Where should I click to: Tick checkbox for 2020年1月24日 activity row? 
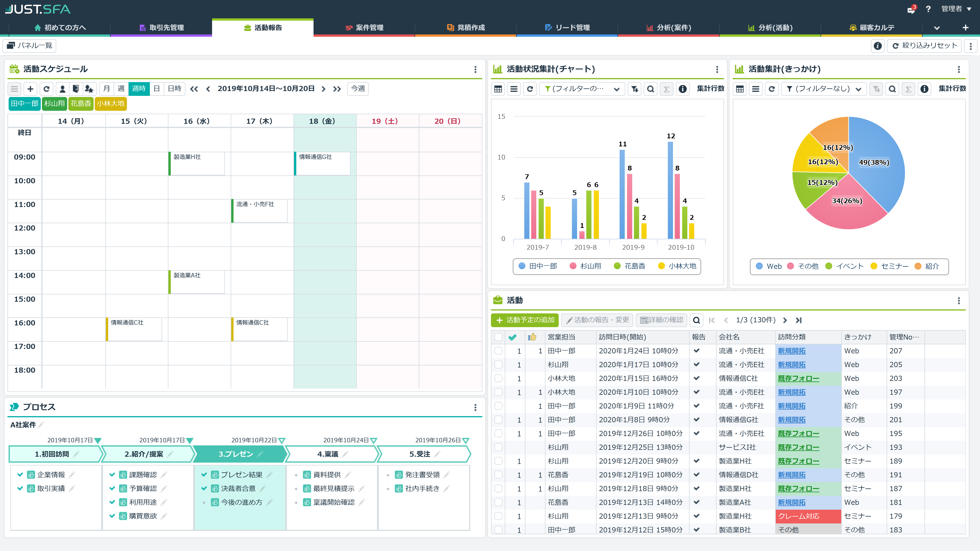coord(498,351)
